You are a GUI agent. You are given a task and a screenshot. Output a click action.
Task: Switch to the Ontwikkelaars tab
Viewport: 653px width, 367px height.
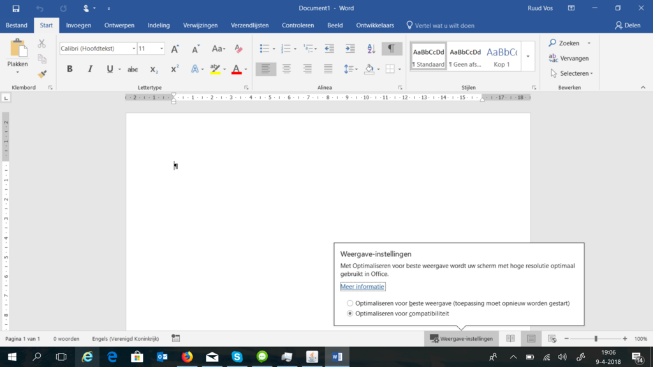pyautogui.click(x=375, y=25)
